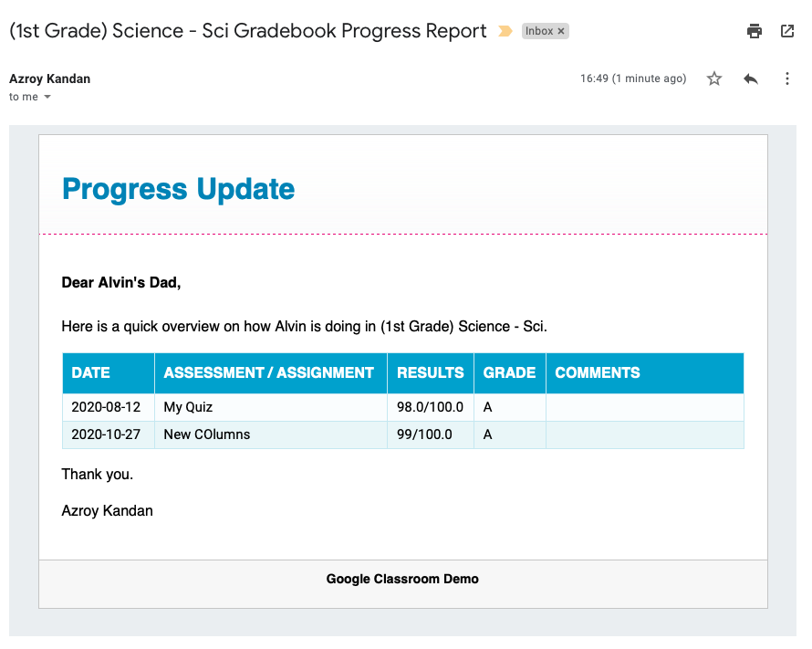Click the DATE column header
The image size is (812, 649).
point(91,372)
